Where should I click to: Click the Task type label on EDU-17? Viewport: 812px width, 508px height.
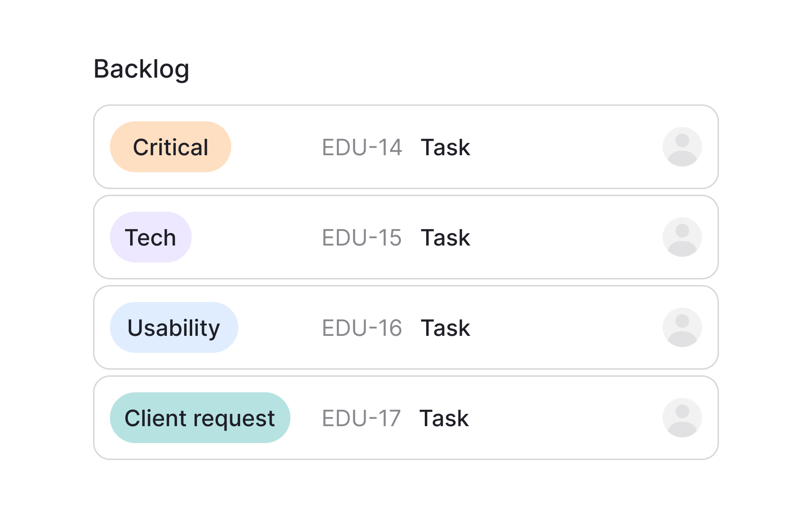click(444, 418)
